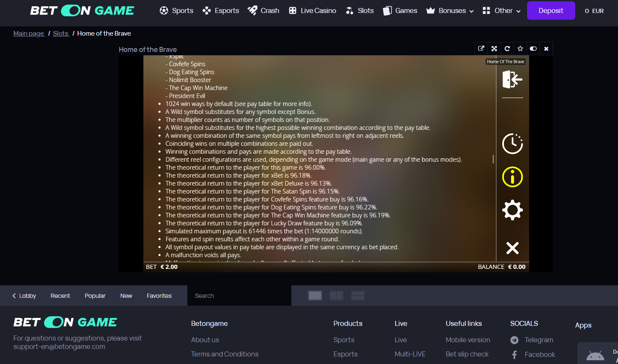Toggle the game mode switch icon

[533, 49]
